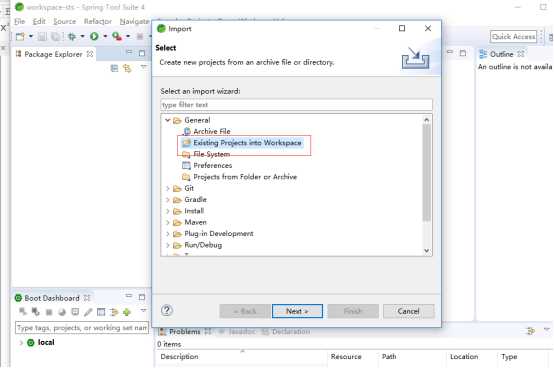The width and height of the screenshot is (554, 368).
Task: Click the help question mark icon in dialog
Action: click(167, 310)
